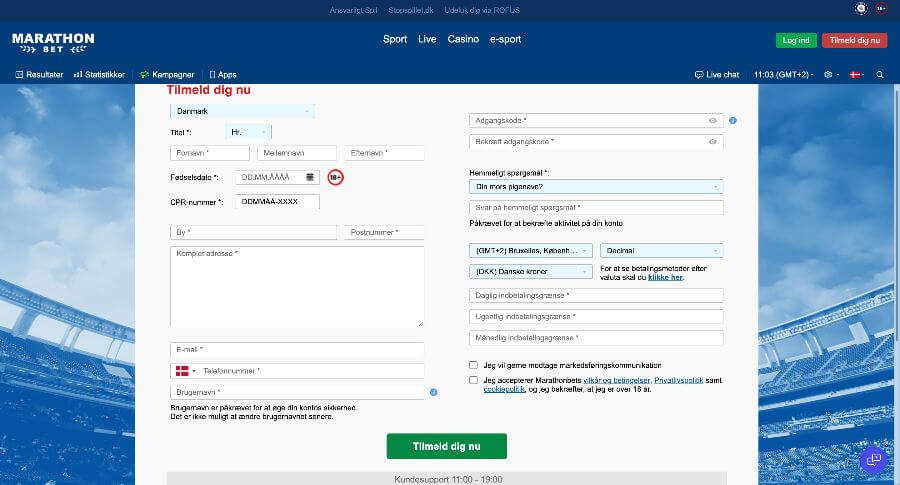Open the Titel Hr. dropdown
This screenshot has width=900, height=485.
point(249,132)
